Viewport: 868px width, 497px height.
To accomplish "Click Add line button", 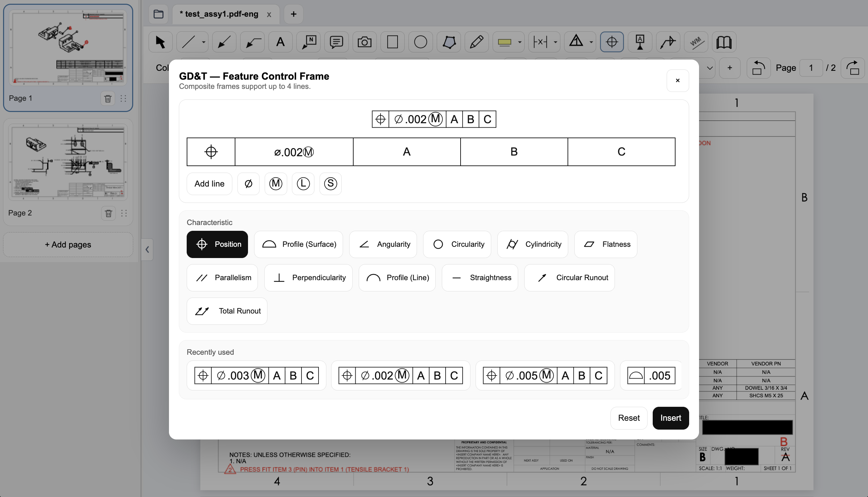I will (x=210, y=183).
